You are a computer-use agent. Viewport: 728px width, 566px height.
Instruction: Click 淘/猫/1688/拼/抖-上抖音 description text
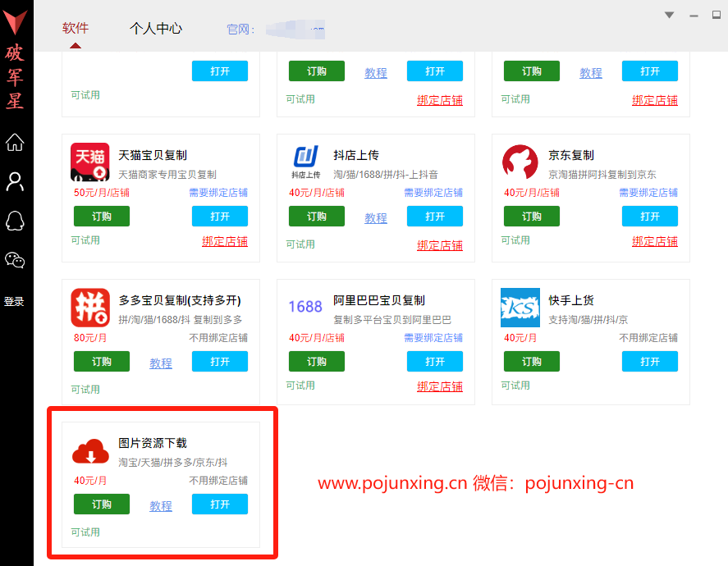click(x=386, y=175)
